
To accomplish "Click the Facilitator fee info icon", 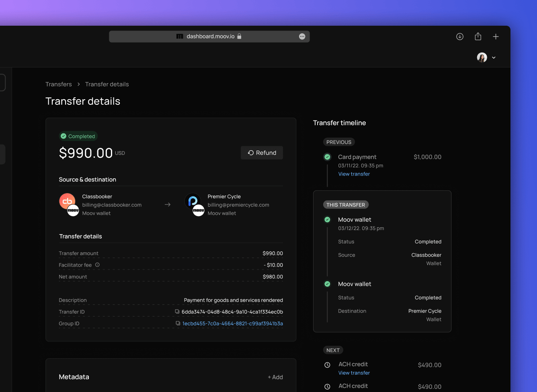I will 97,265.
